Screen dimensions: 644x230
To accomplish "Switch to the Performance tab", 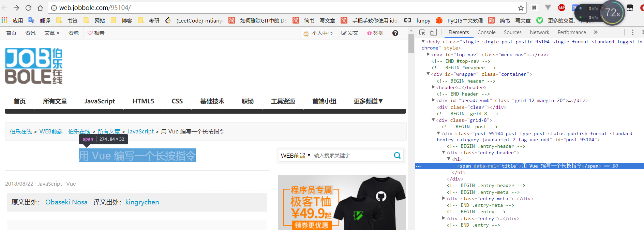I will 572,32.
